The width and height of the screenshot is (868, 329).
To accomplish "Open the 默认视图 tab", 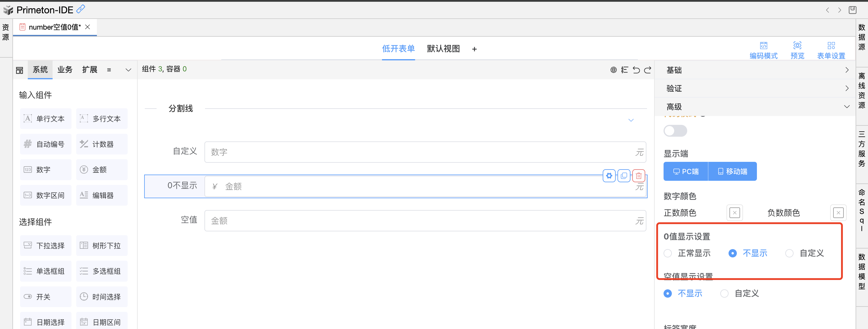I will 443,49.
